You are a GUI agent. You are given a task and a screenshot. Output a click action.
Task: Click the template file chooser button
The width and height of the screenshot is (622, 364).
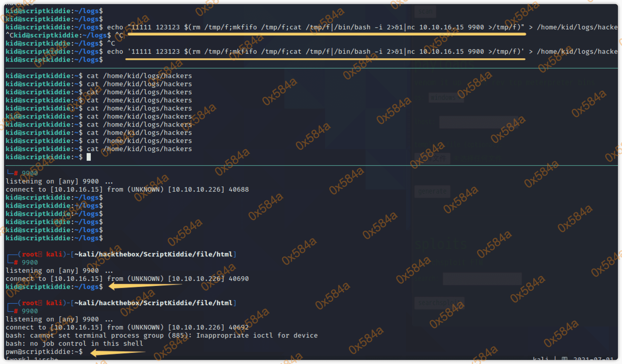pyautogui.click(x=432, y=159)
